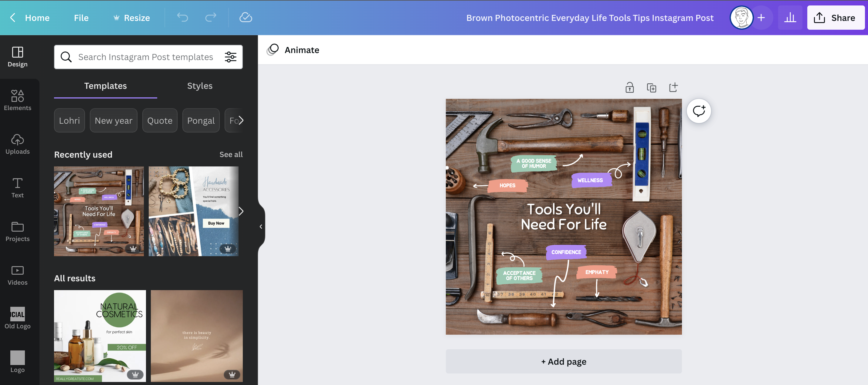
Task: Open search filter options icon
Action: click(x=230, y=57)
